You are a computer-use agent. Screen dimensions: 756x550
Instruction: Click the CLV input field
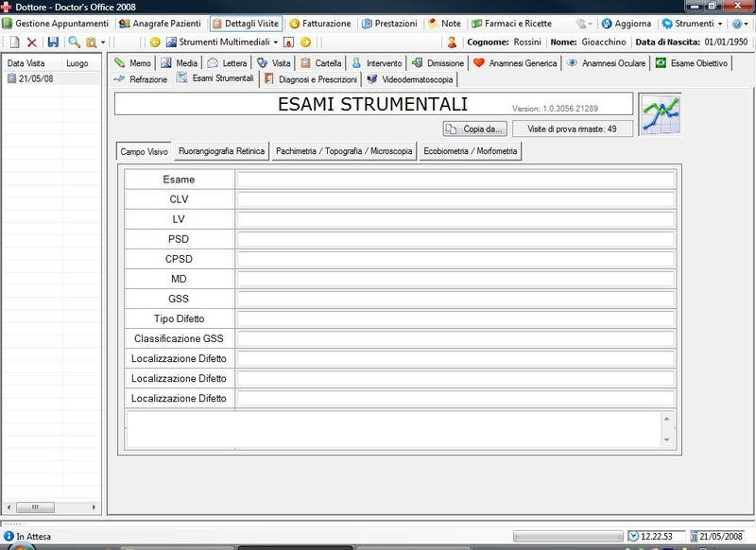click(455, 199)
